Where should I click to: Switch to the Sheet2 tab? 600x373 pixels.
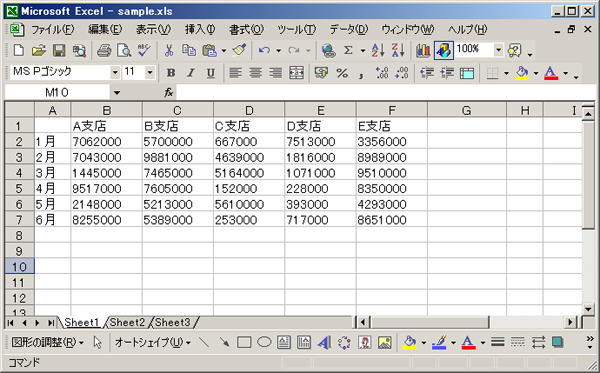pyautogui.click(x=127, y=323)
